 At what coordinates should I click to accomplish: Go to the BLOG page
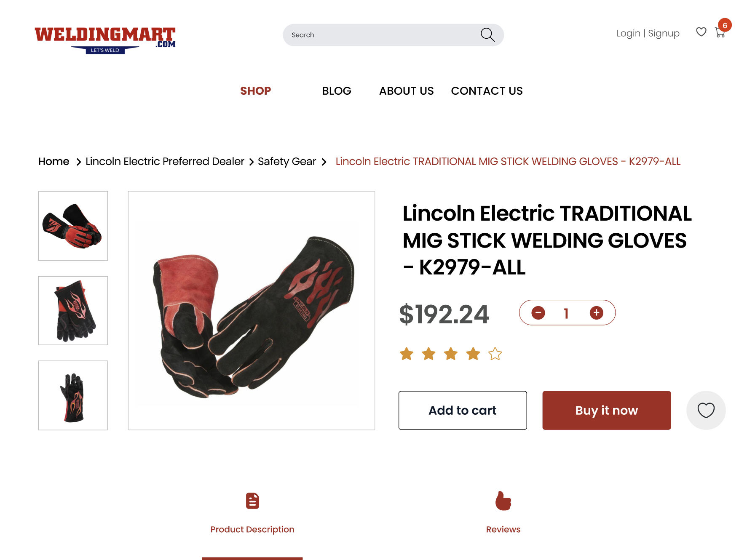point(336,91)
